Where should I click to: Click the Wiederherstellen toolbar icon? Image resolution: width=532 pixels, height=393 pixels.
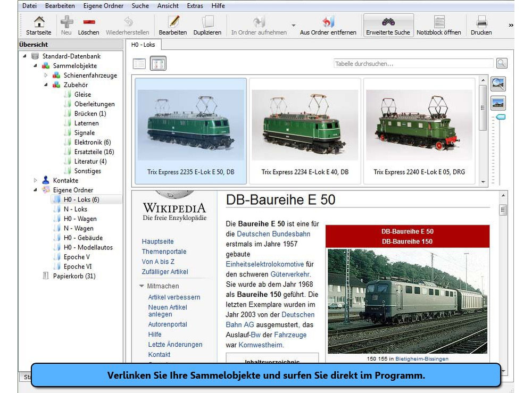[128, 22]
